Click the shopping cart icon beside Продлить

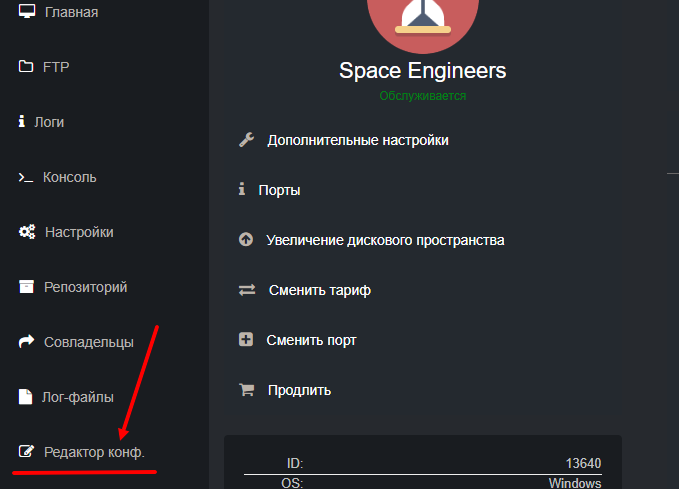pos(247,390)
